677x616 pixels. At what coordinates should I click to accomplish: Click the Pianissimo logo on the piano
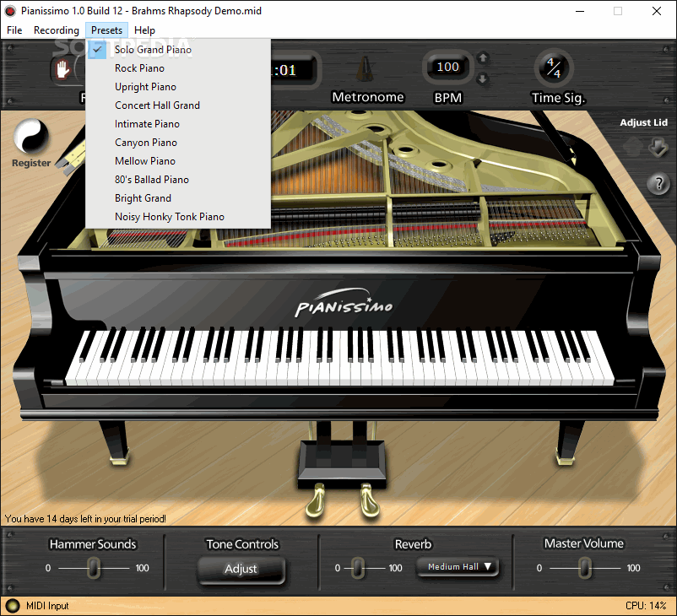pos(344,304)
